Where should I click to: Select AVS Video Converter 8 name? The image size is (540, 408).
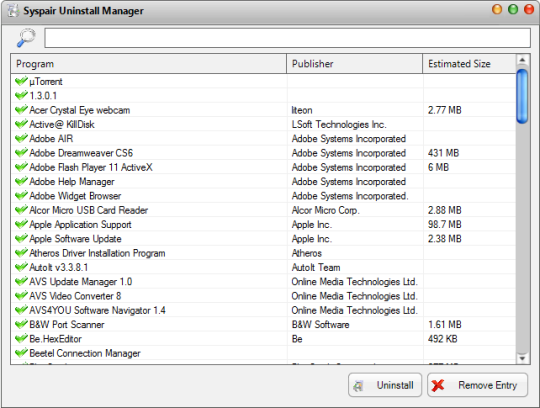[75, 296]
